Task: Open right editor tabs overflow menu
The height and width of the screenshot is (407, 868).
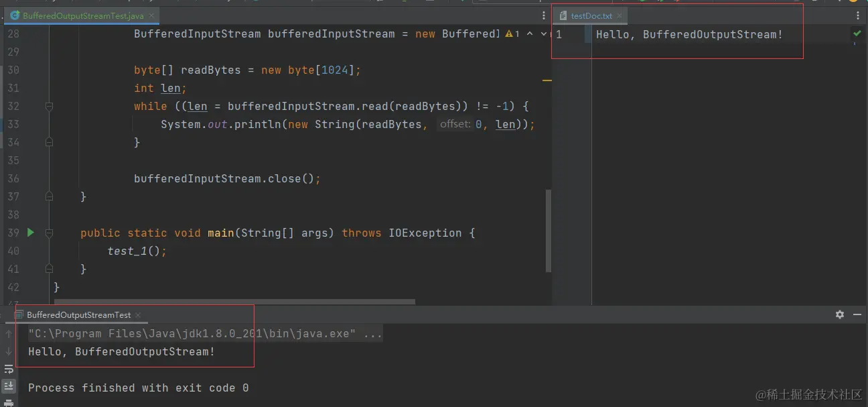Action: click(857, 15)
